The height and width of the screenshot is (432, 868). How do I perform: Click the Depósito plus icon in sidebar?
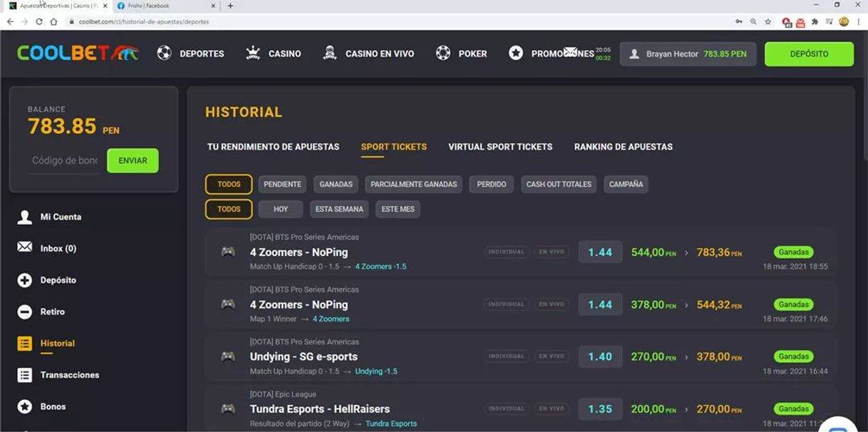(x=25, y=280)
